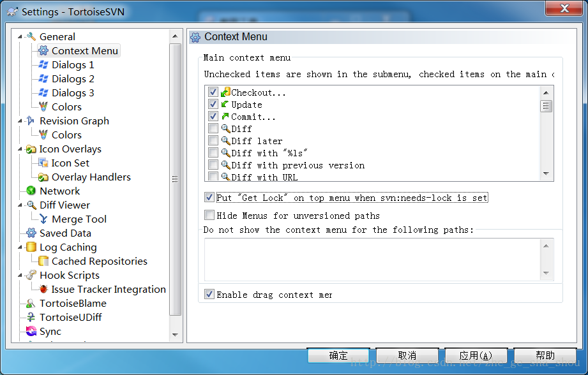
Task: Enable Hide Menus for unversioned paths
Action: point(209,215)
